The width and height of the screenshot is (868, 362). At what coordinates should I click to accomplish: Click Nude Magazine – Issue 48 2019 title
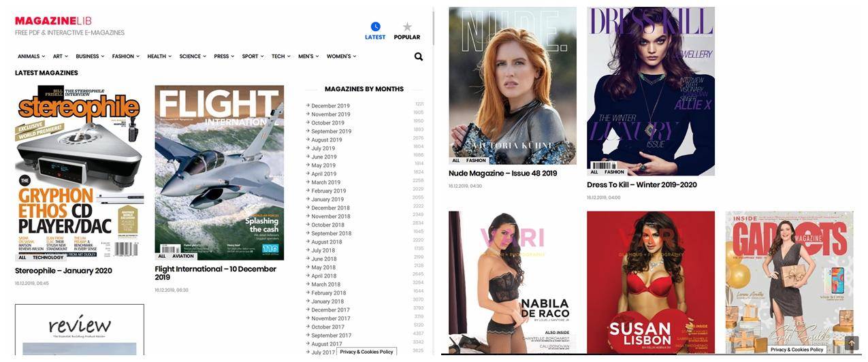(502, 174)
